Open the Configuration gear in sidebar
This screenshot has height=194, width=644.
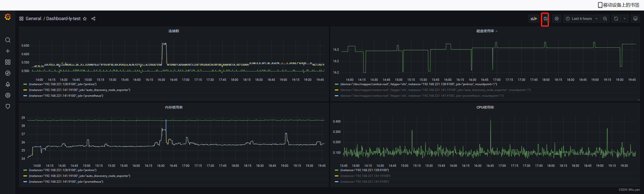pyautogui.click(x=8, y=95)
